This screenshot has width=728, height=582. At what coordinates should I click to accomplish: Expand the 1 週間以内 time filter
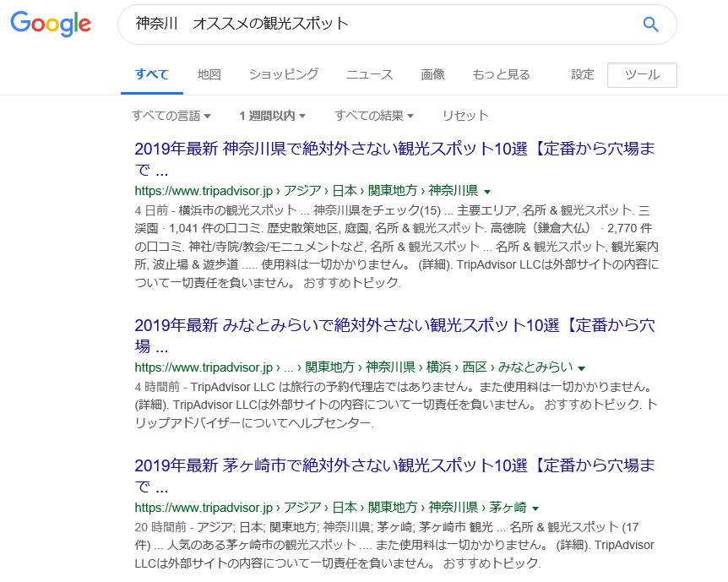pyautogui.click(x=273, y=115)
